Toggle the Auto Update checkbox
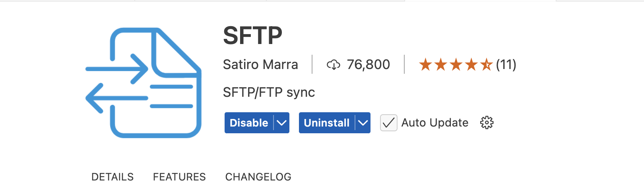Image resolution: width=644 pixels, height=188 pixels. [388, 123]
